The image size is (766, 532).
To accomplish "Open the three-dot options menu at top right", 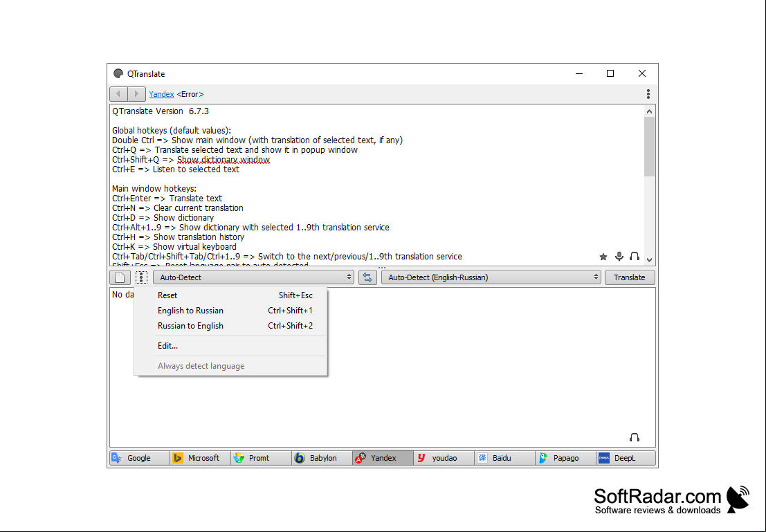I will click(648, 94).
